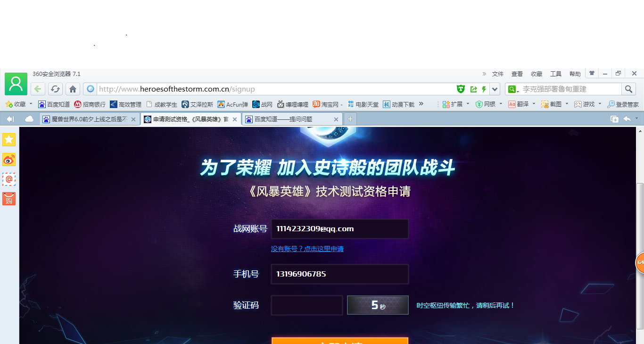Viewport: 644px width, 344px height.
Task: Click the 手机号 phone number field
Action: 339,274
